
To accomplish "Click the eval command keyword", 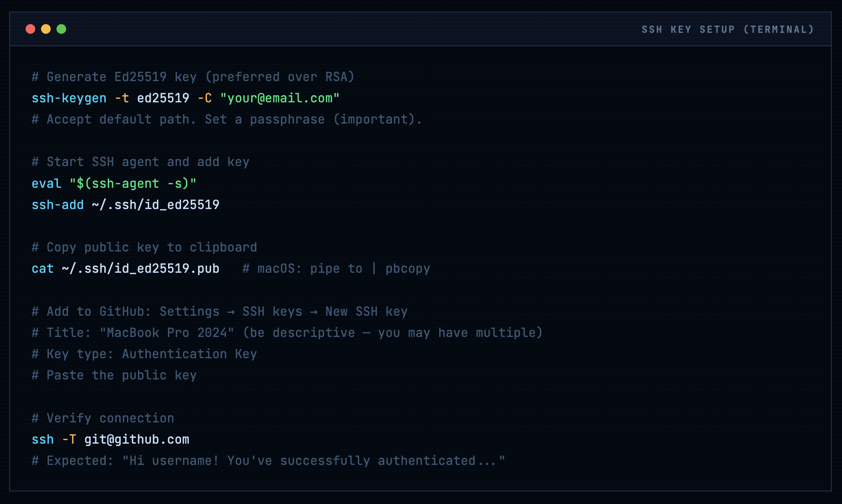I will tap(46, 184).
